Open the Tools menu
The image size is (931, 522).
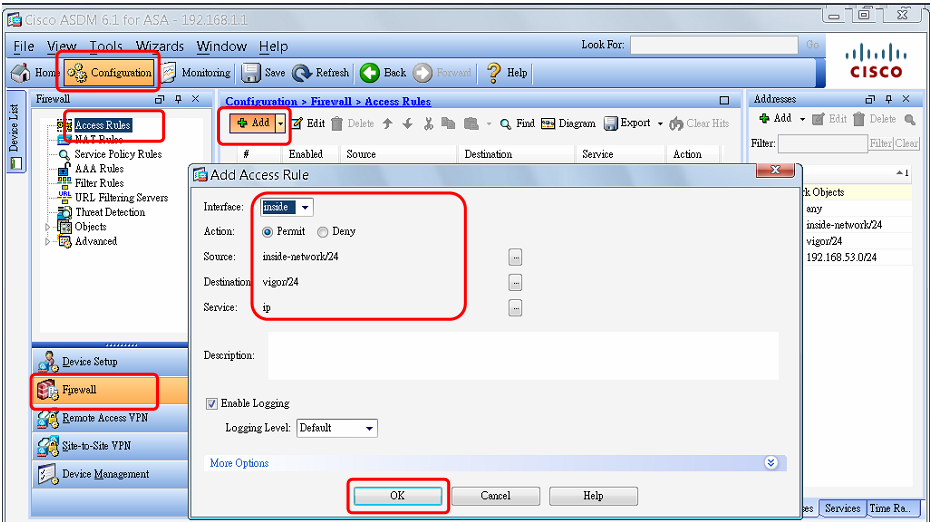pyautogui.click(x=106, y=46)
